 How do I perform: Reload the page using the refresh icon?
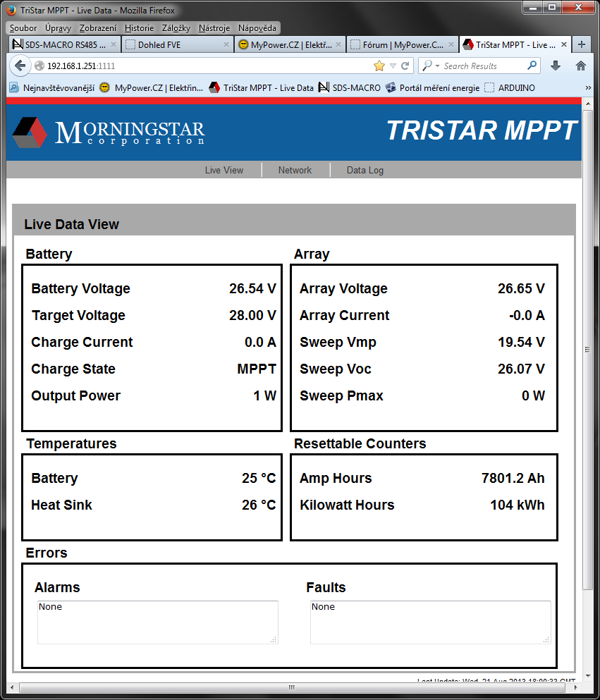click(x=405, y=66)
